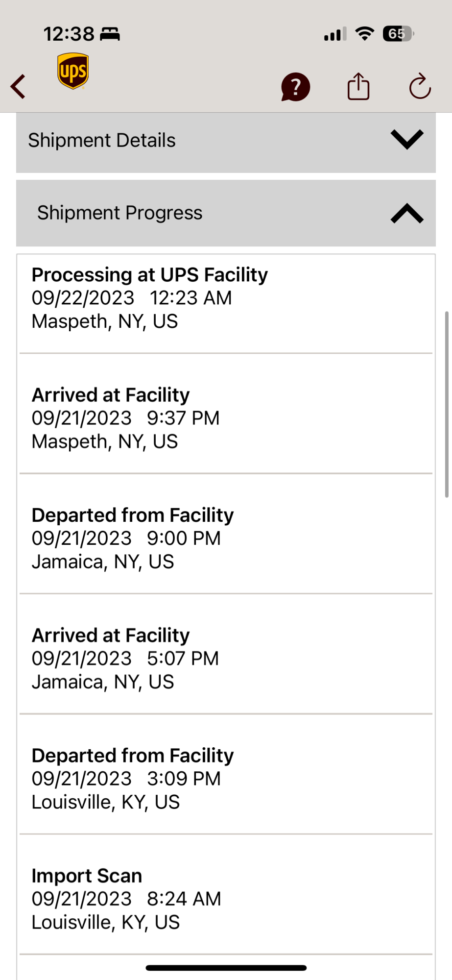Tap the cellular signal bars
The height and width of the screenshot is (980, 452).
[335, 34]
